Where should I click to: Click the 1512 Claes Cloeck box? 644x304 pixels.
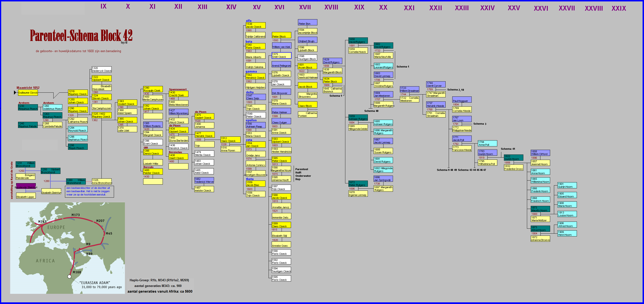230,140
